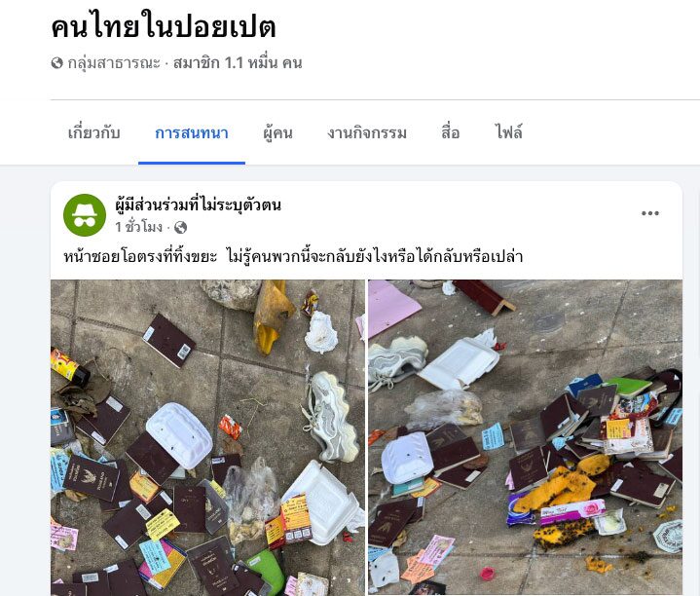Click the post's public globe icon

180,228
